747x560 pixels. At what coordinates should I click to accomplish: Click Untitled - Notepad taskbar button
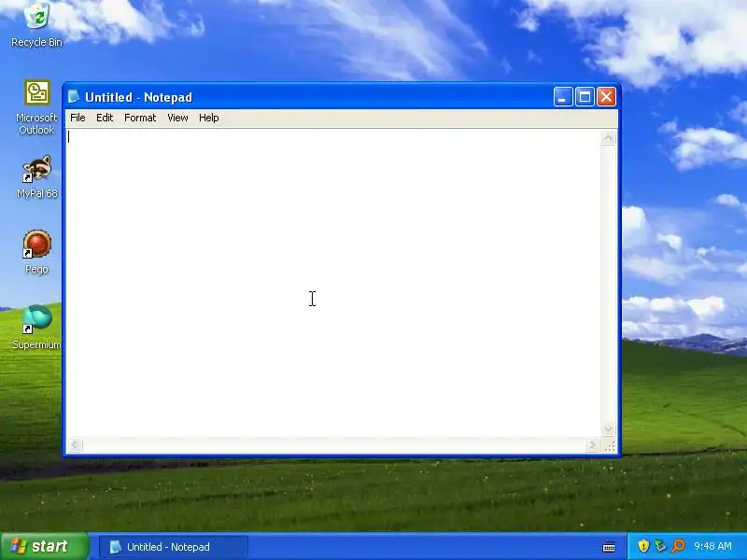(174, 547)
